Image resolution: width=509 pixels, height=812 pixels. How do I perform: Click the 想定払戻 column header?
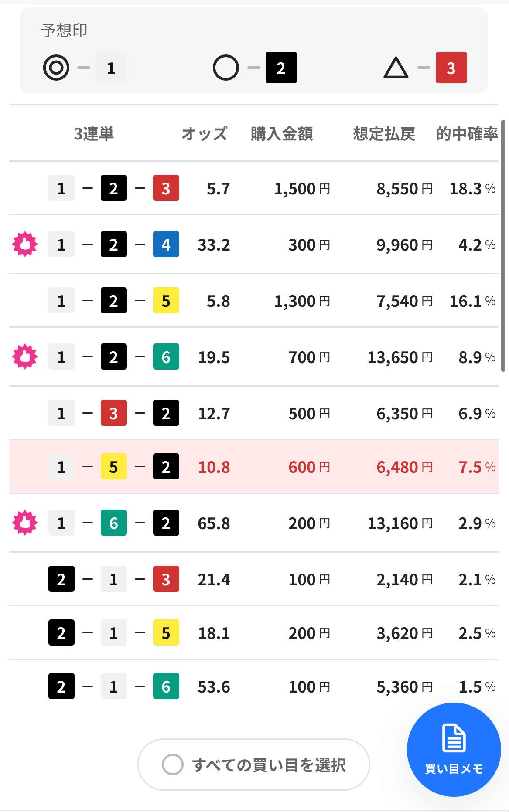pos(384,134)
